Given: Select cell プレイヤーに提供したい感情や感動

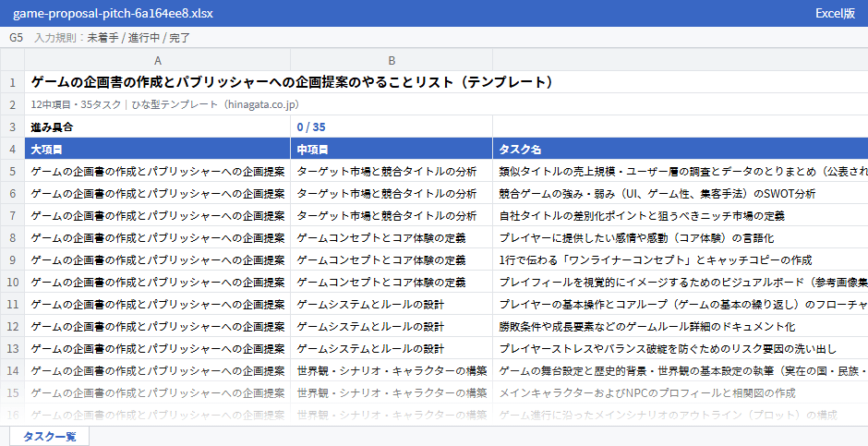Looking at the screenshot, I should 681,237.
